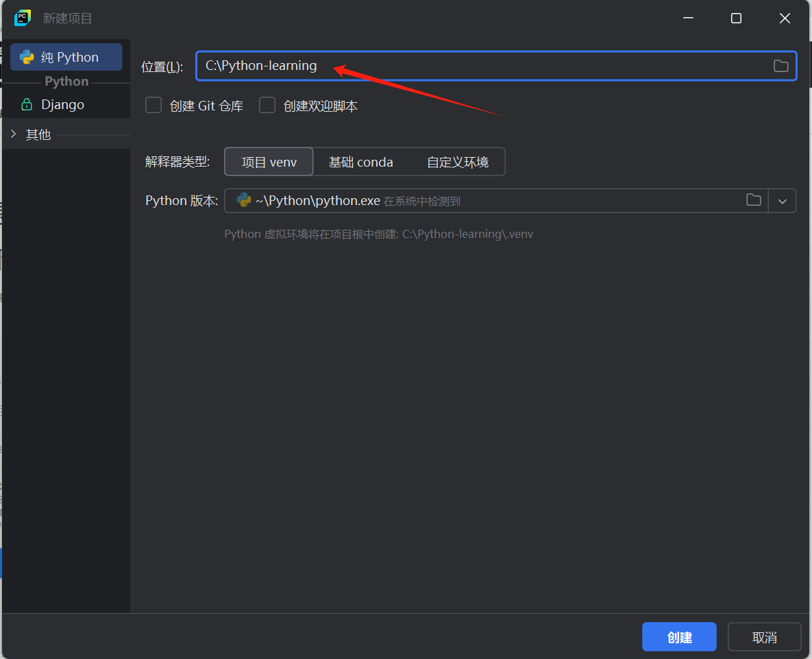Screen dimensions: 812x659
Task: Click the Python group header in sidebar
Action: [x=66, y=82]
